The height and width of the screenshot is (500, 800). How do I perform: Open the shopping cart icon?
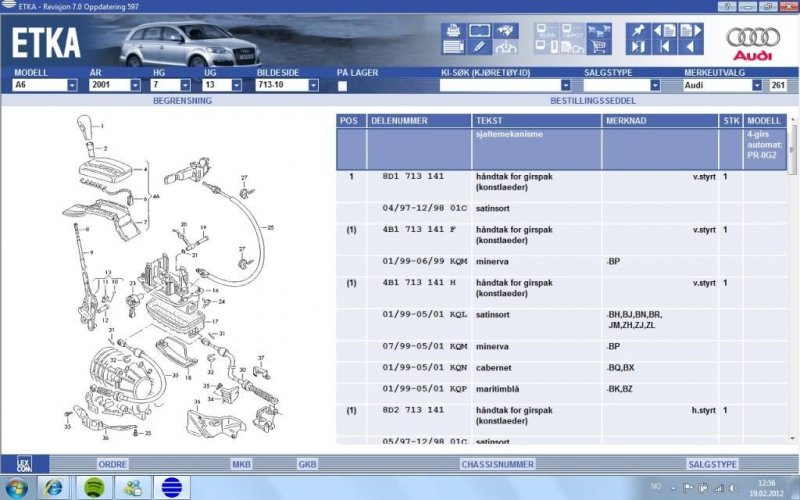click(601, 46)
